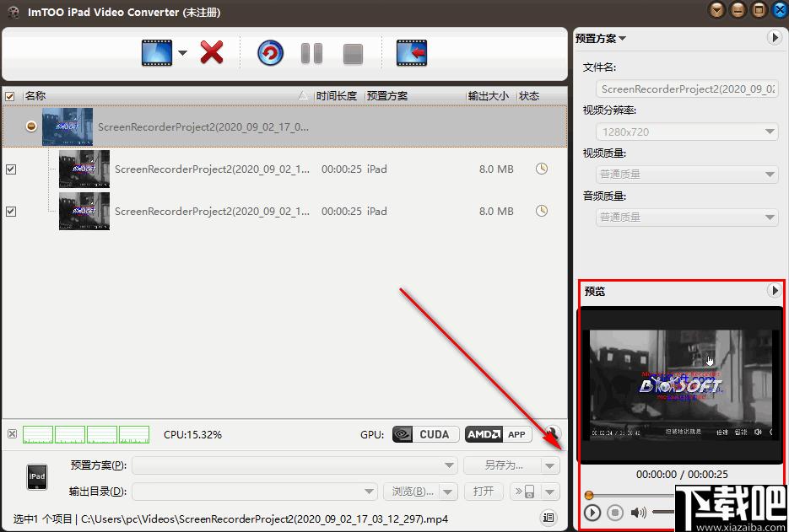The image size is (789, 532).
Task: Select the top ScreenRecorderProject2 group thumbnail
Action: 68,126
